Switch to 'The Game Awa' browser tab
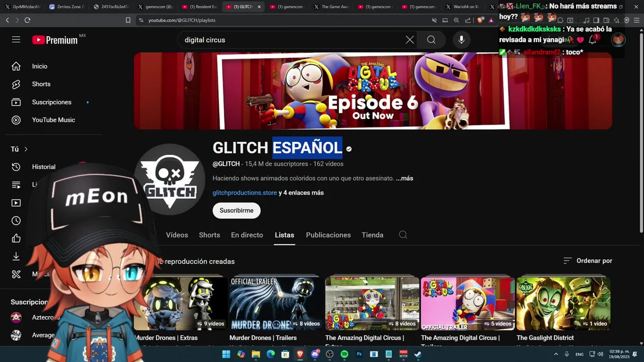Image resolution: width=644 pixels, height=362 pixels. (331, 7)
